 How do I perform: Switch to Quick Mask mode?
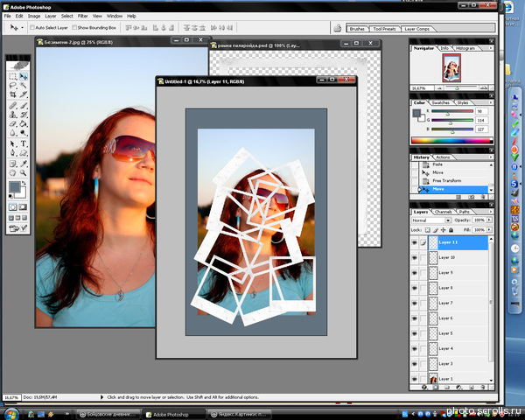(x=23, y=207)
